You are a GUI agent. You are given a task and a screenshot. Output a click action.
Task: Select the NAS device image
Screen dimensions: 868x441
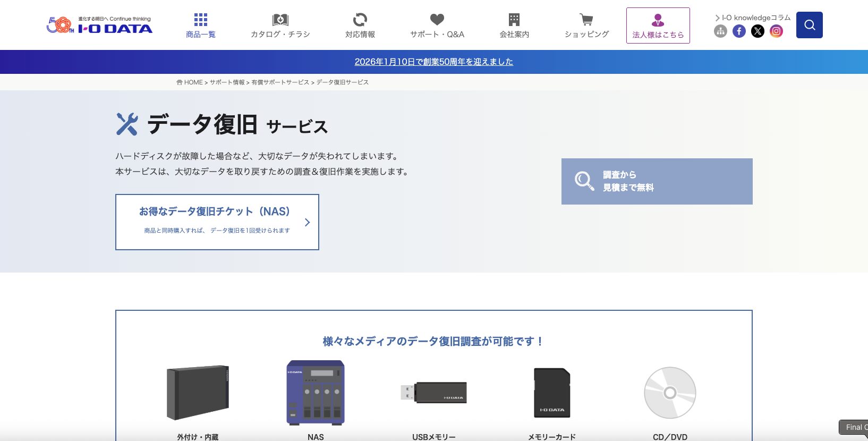coord(316,393)
